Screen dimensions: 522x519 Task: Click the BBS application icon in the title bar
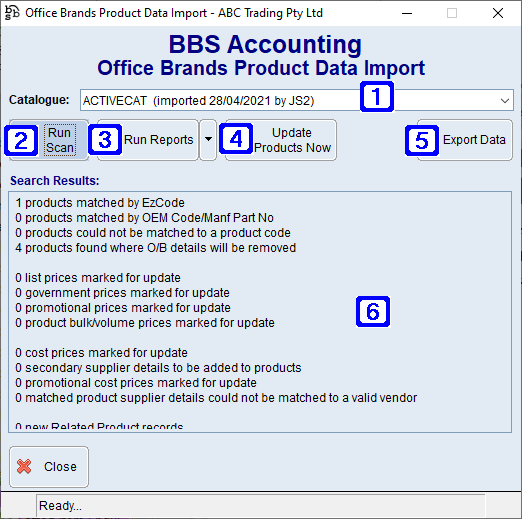point(12,13)
